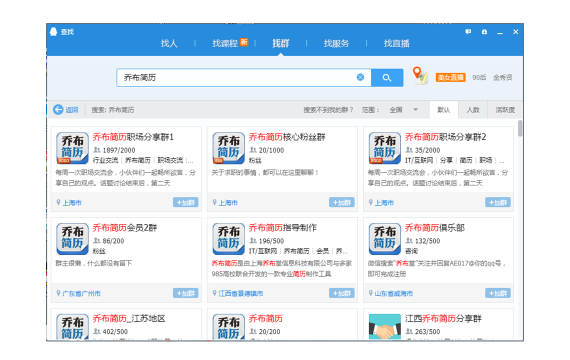Viewport: 570px width, 360px height.
Task: Join 乔布简历指导制作 with +加群
Action: coord(342,293)
